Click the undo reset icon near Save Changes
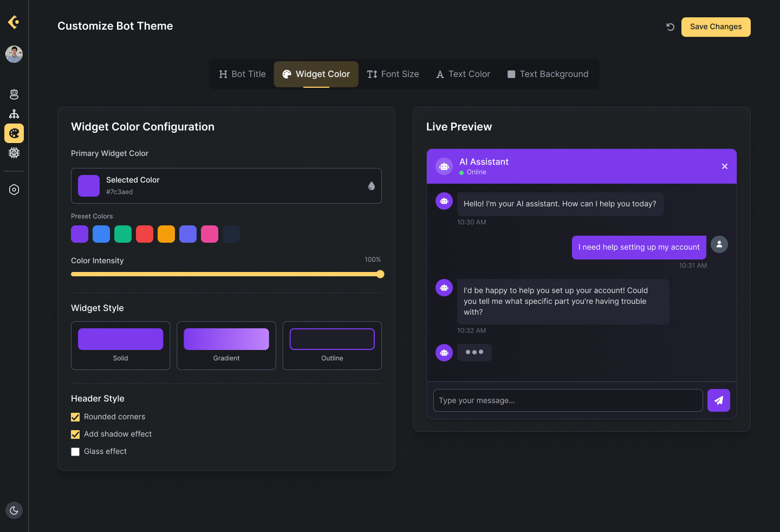 pyautogui.click(x=671, y=27)
